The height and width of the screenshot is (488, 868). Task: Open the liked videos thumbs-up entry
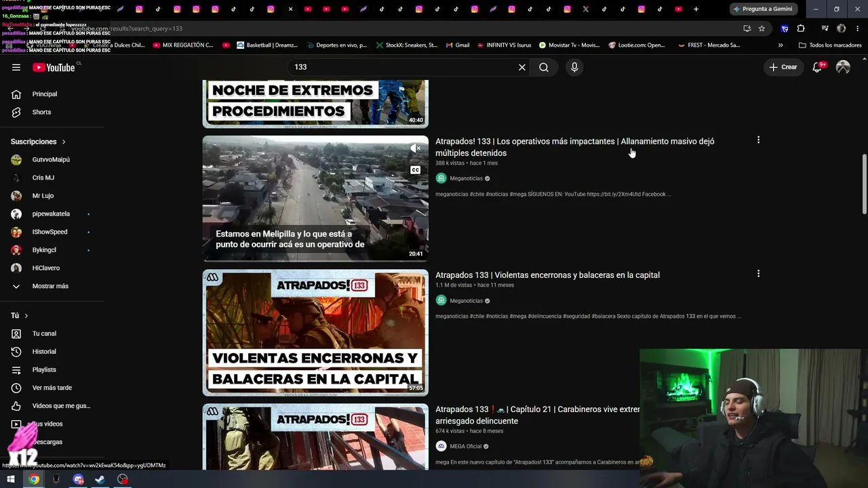click(52, 406)
